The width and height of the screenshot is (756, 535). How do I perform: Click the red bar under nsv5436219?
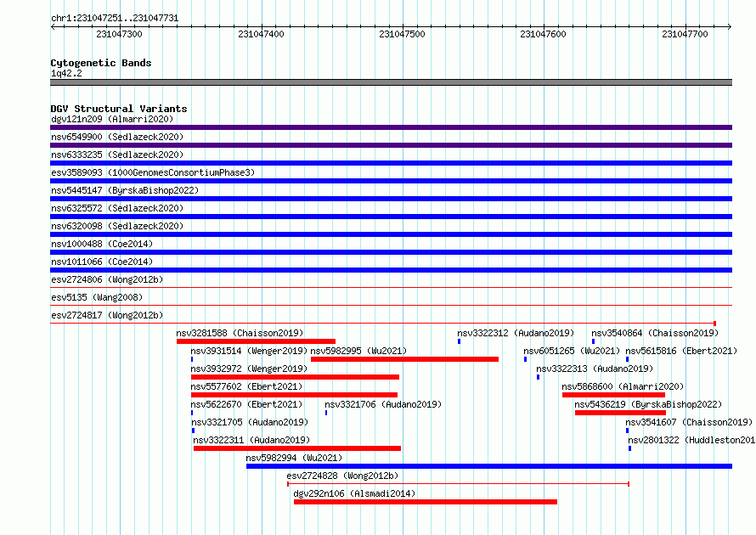coord(621,413)
